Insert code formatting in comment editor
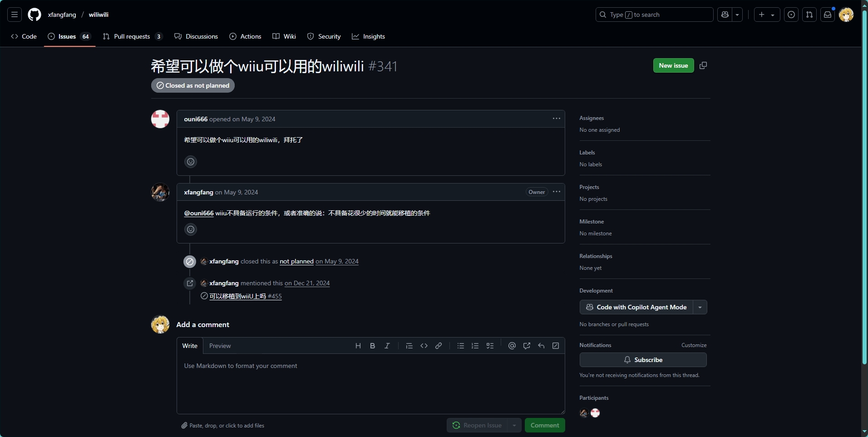The width and height of the screenshot is (868, 437). 424,346
